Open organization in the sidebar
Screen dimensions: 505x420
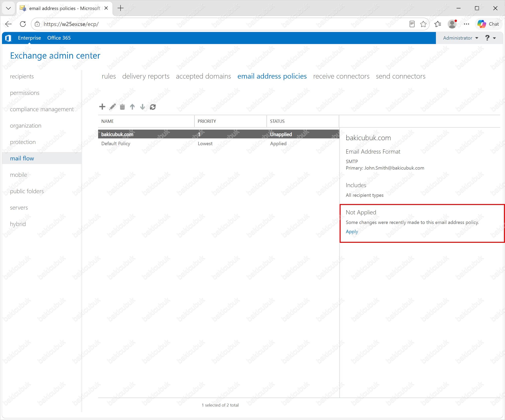pyautogui.click(x=25, y=126)
